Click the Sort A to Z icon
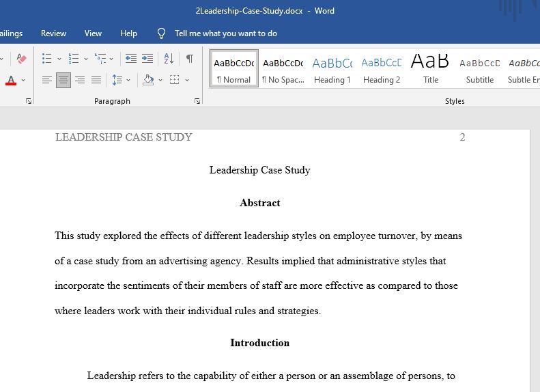This screenshot has width=540, height=392. (x=169, y=59)
